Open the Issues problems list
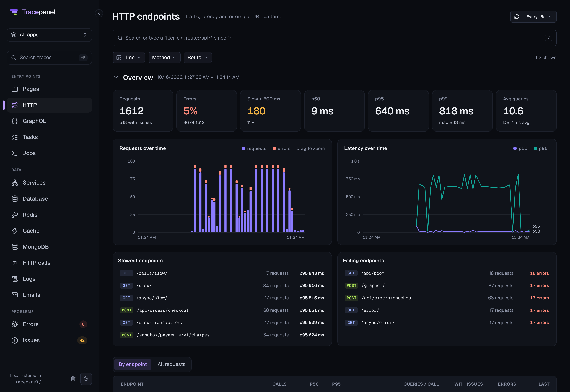This screenshot has height=392, width=570. [x=49, y=340]
